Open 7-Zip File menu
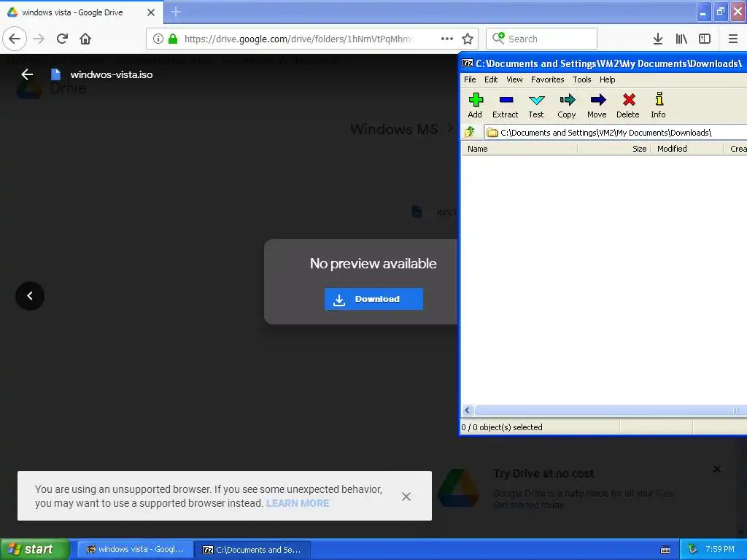Screen dimensions: 747x560 470,79
